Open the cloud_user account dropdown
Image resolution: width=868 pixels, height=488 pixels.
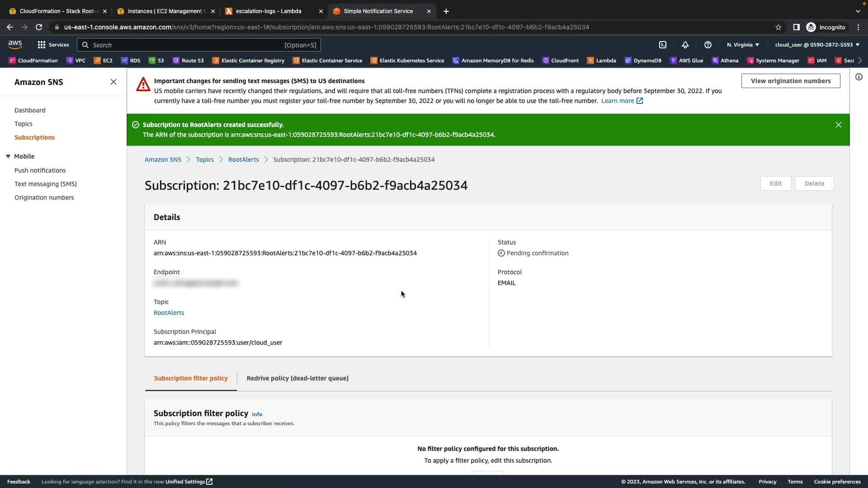click(817, 45)
